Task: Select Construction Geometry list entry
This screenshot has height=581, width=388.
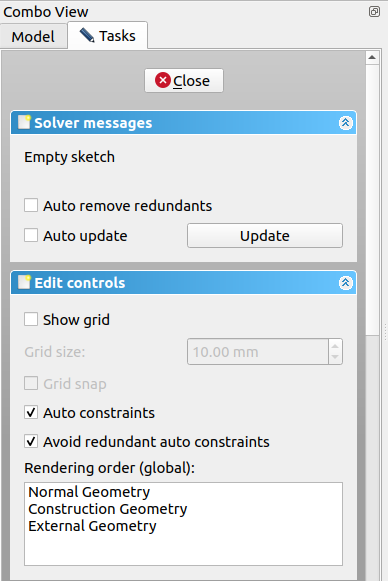Action: [x=108, y=509]
